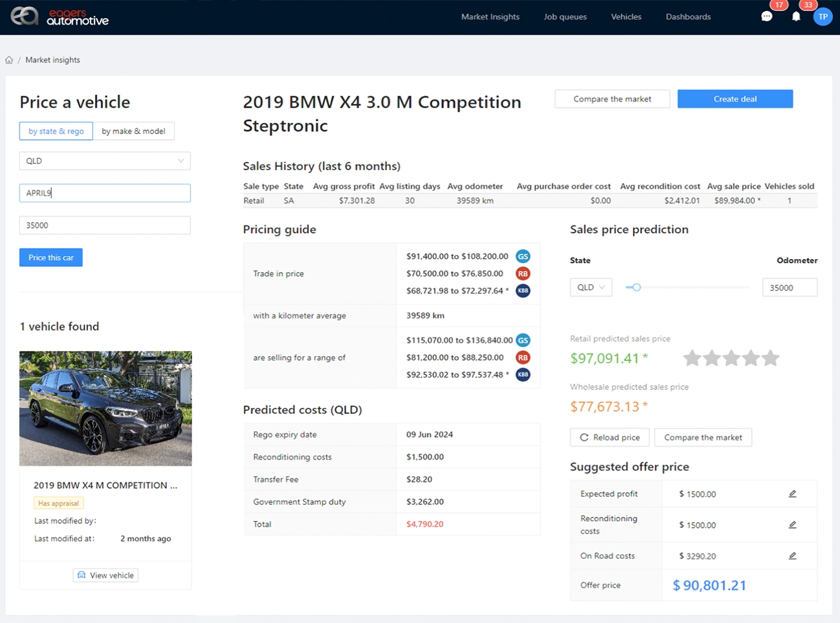Open the TP user avatar menu

click(x=823, y=17)
